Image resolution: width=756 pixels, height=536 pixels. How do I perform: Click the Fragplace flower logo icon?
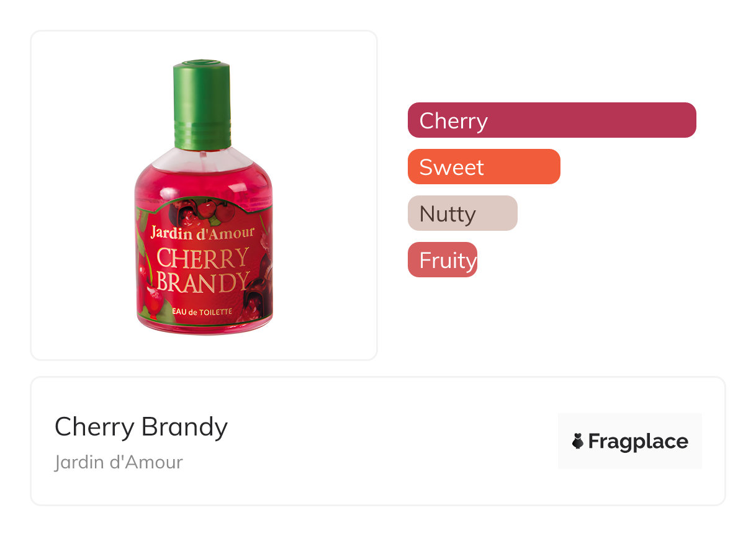pyautogui.click(x=578, y=441)
